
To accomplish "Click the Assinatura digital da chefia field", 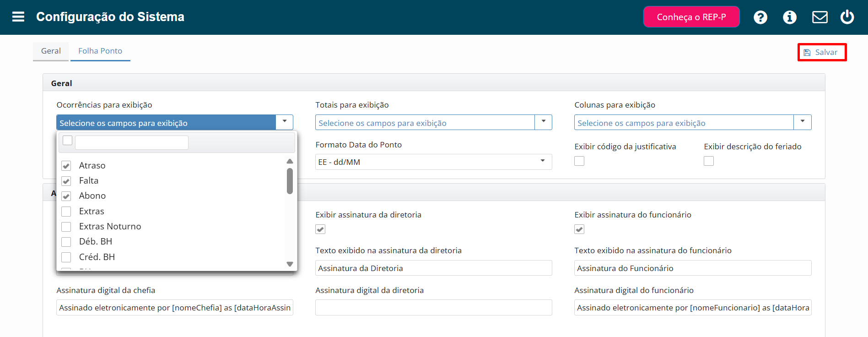I will [x=175, y=308].
